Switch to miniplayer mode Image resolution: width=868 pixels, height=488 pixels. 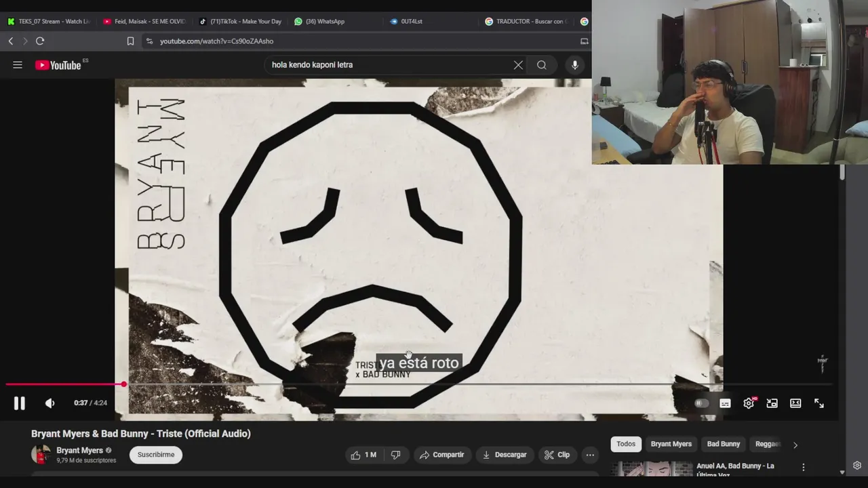point(772,403)
